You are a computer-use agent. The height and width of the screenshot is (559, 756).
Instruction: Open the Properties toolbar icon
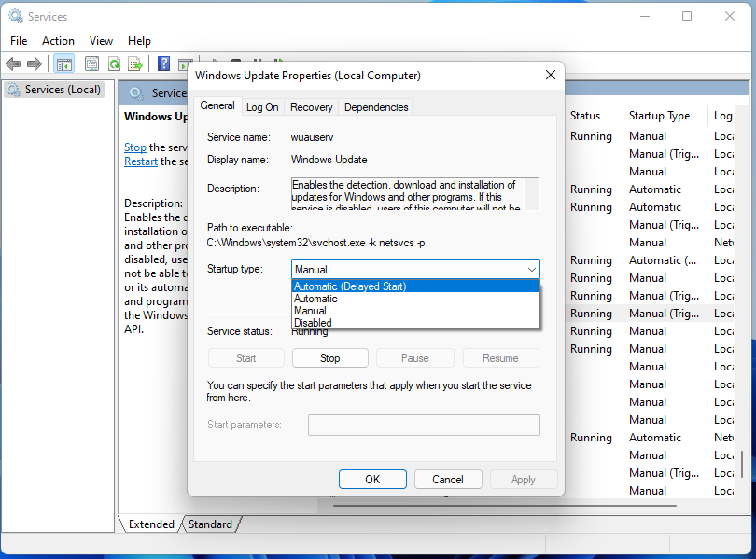tap(91, 63)
